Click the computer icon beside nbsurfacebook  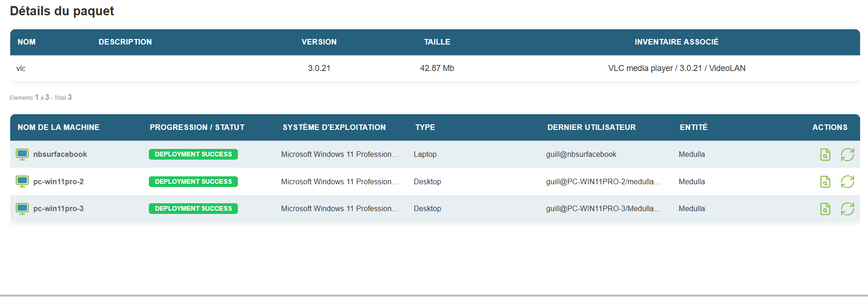tap(22, 155)
